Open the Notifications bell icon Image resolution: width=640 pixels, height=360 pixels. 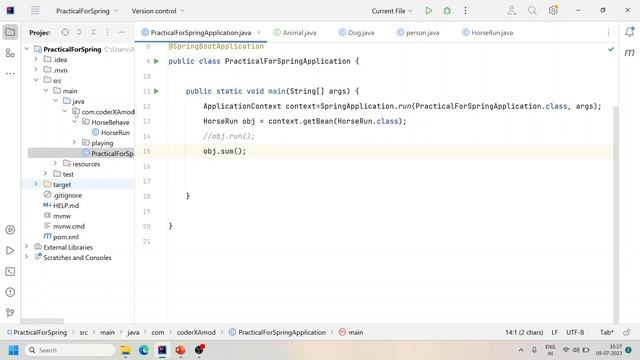(629, 32)
